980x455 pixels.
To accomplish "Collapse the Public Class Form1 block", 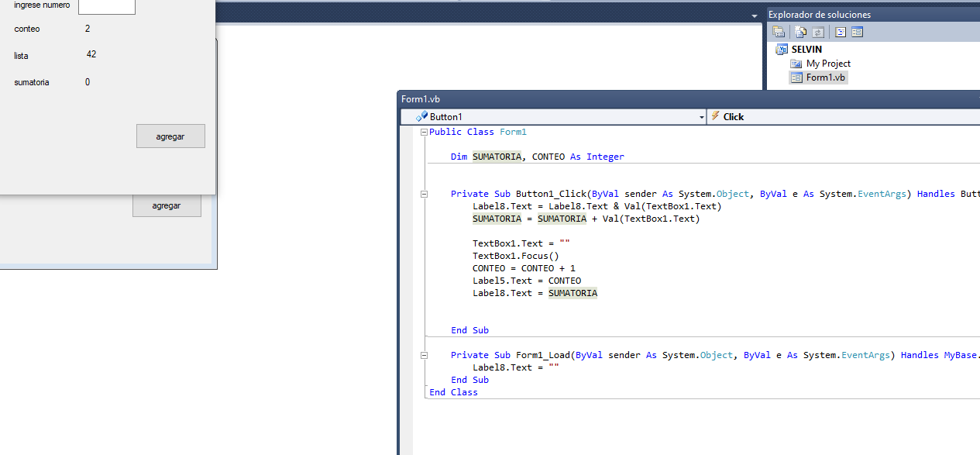I will coord(424,133).
